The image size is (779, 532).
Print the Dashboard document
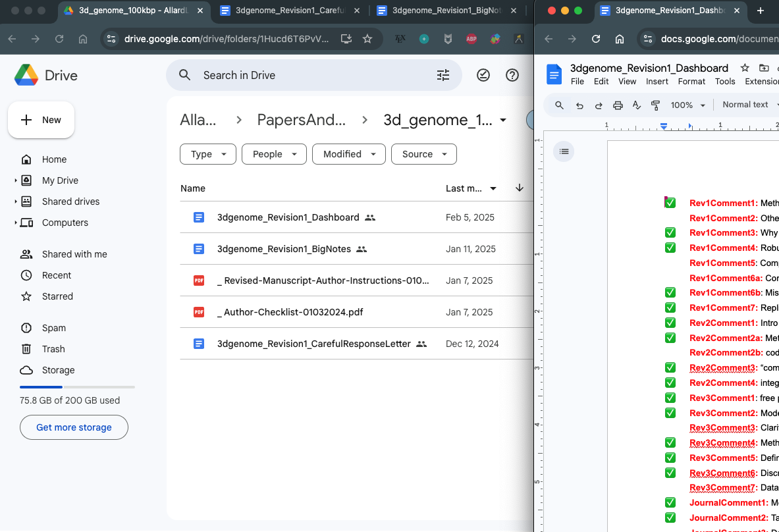618,105
